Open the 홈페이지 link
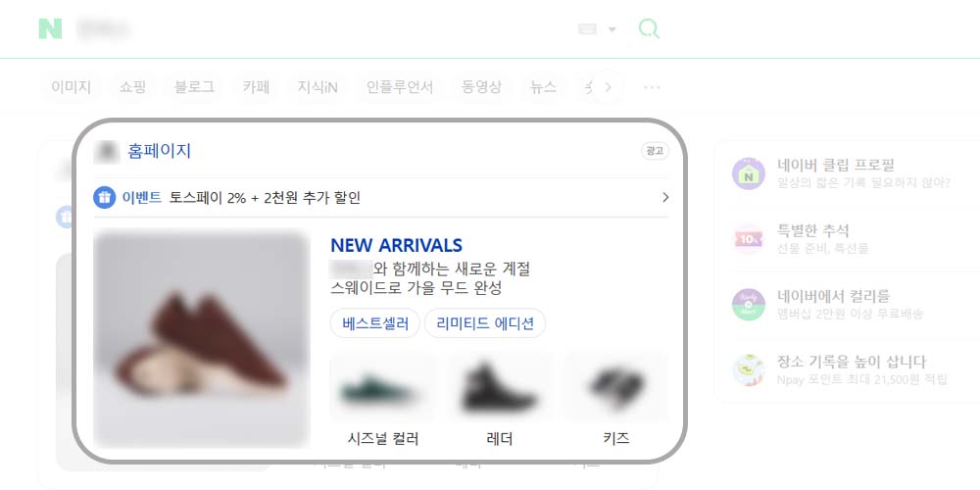The height and width of the screenshot is (490, 980). coord(160,151)
